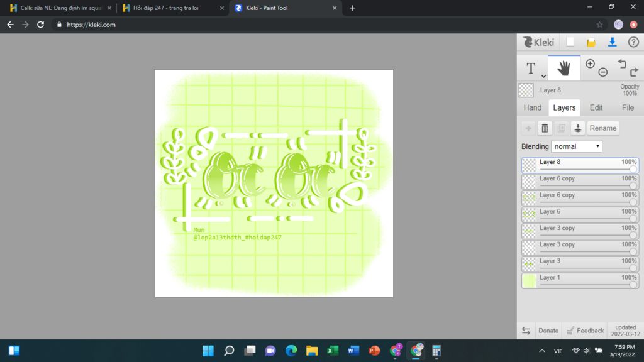Screen dimensions: 644x362
Task: Click Layer 3 thumbnail
Action: pos(530,265)
